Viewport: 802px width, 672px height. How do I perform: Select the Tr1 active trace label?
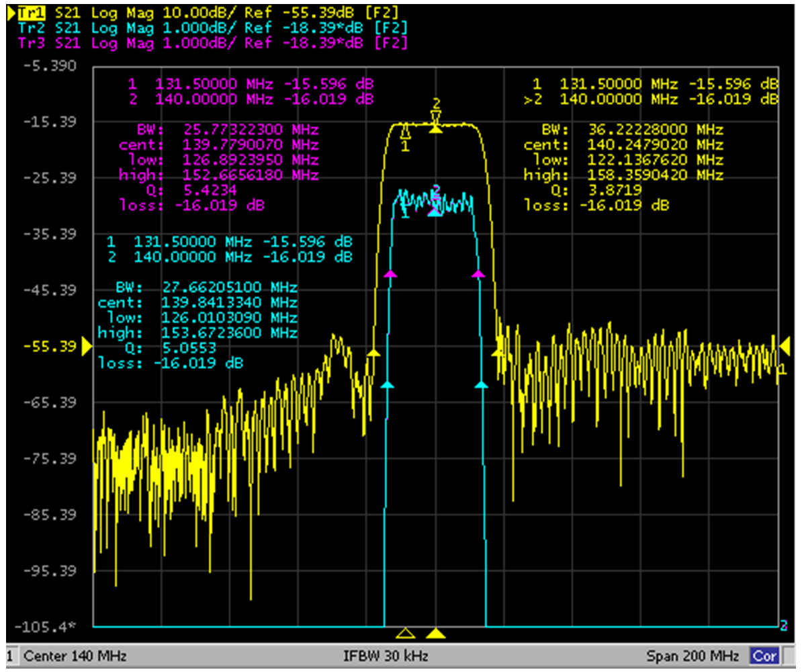[31, 13]
